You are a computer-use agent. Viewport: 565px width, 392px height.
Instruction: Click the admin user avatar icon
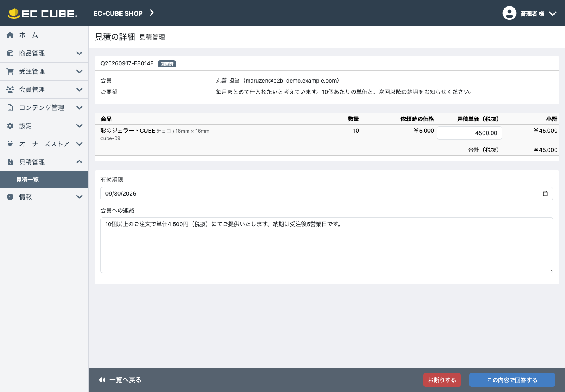509,13
